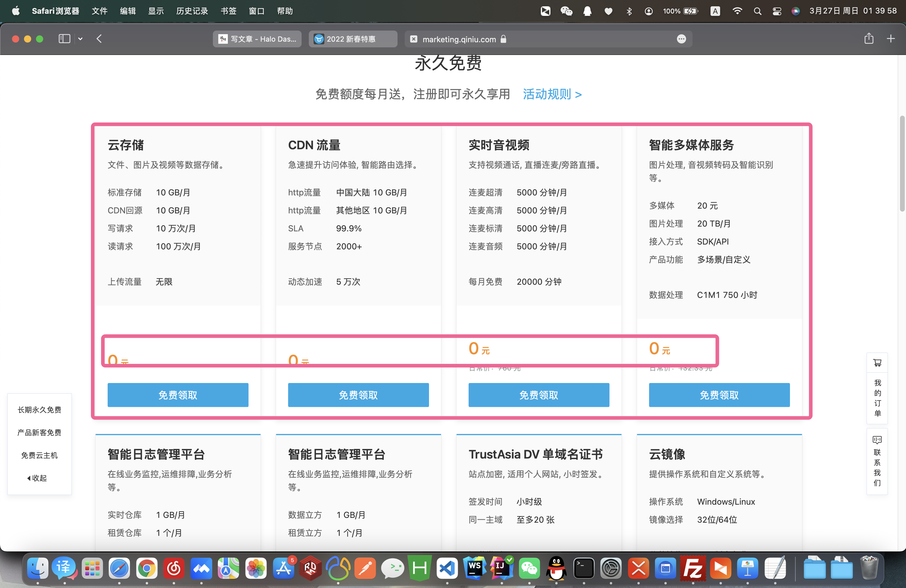Click the page vertical scrollbar

click(x=902, y=164)
